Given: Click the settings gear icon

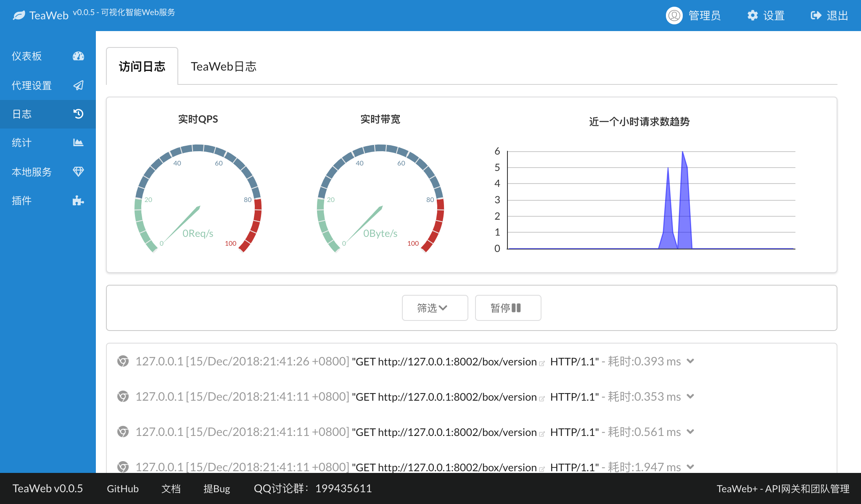Looking at the screenshot, I should (753, 16).
